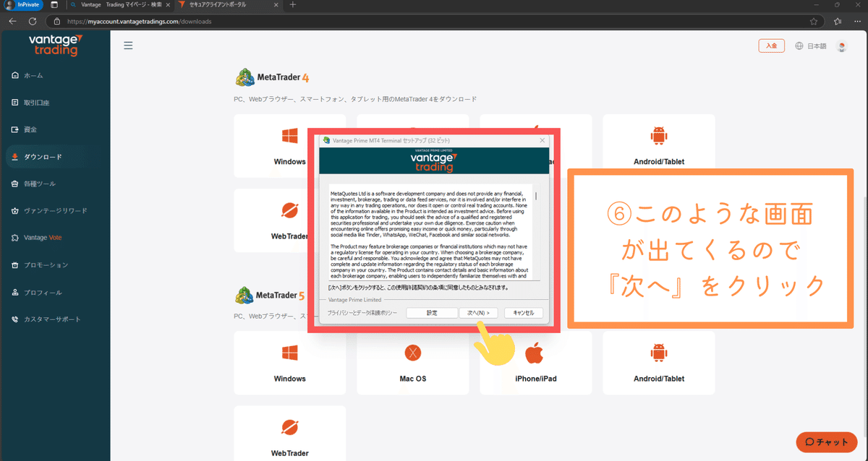Click the user avatar icon in header
868x461 pixels.
841,46
